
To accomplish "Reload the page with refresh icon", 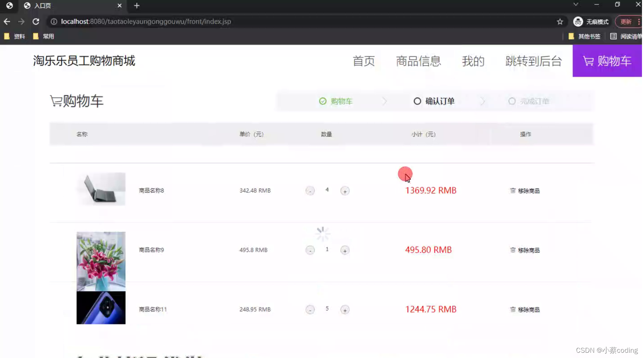I will click(x=36, y=21).
